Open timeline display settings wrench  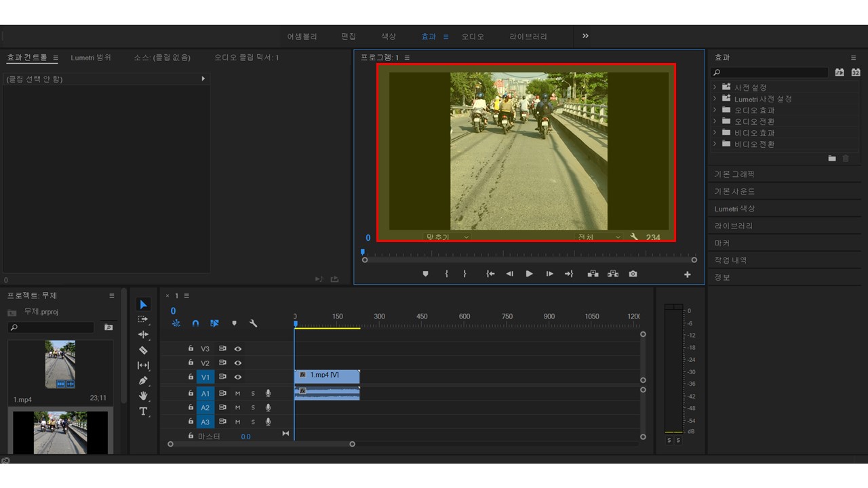point(254,323)
